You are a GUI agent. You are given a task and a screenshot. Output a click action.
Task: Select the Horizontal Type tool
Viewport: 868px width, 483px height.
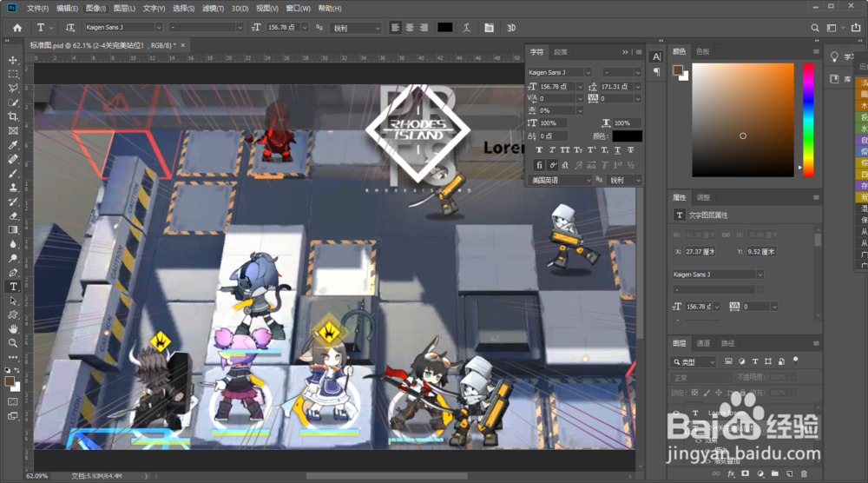pyautogui.click(x=13, y=287)
